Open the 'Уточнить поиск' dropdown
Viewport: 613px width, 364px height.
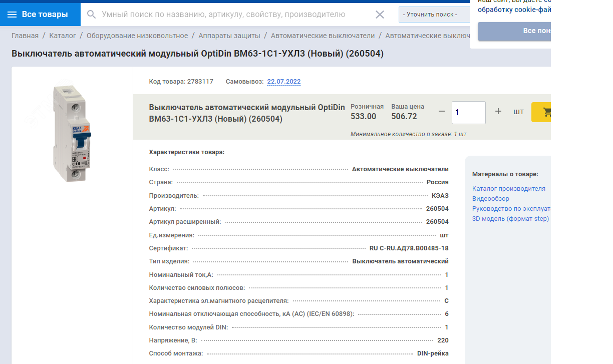tap(434, 15)
